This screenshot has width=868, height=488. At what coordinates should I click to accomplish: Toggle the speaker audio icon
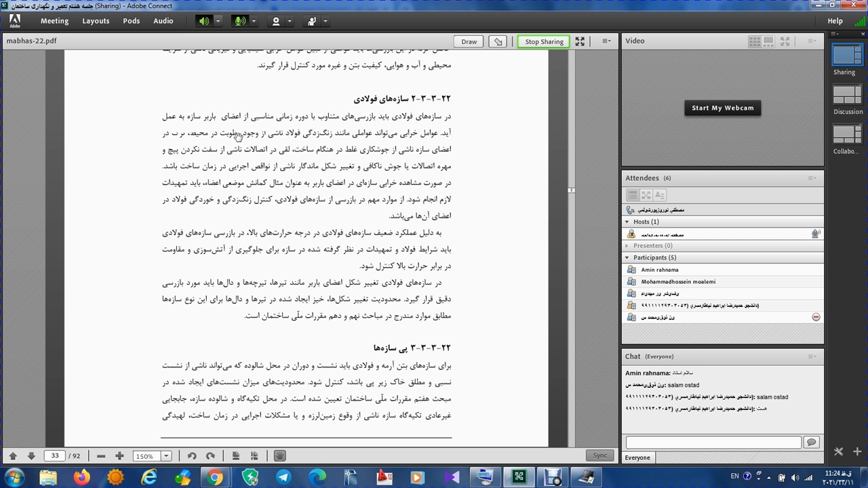(x=203, y=21)
